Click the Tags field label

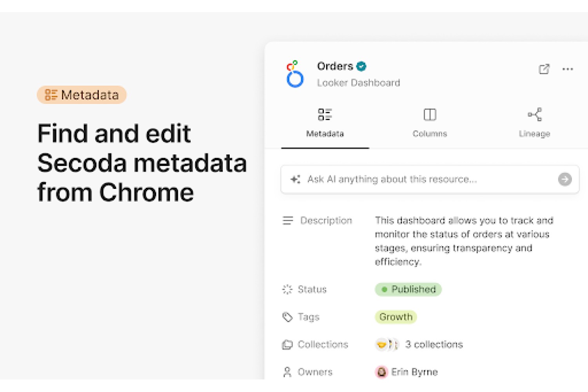pos(309,317)
